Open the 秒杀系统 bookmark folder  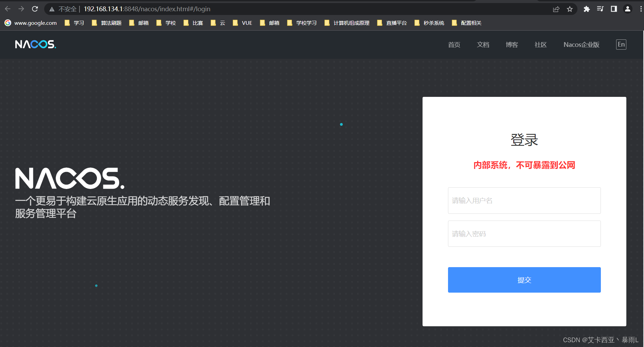click(429, 23)
